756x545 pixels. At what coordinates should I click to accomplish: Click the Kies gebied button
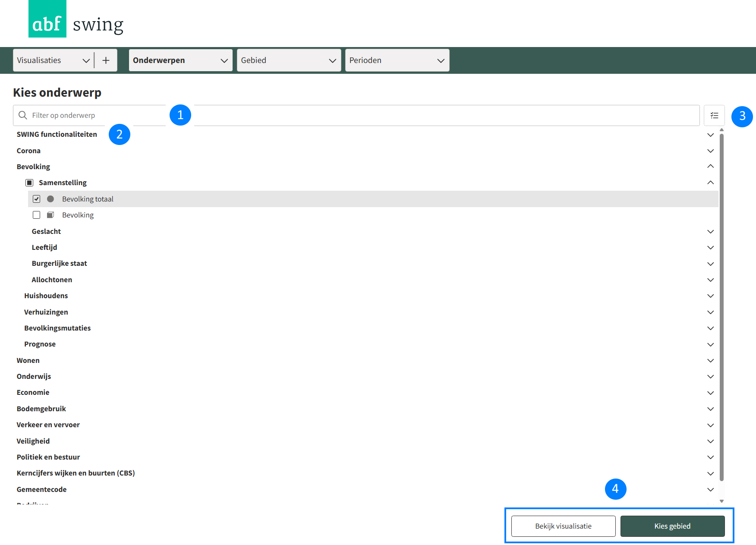tap(672, 526)
